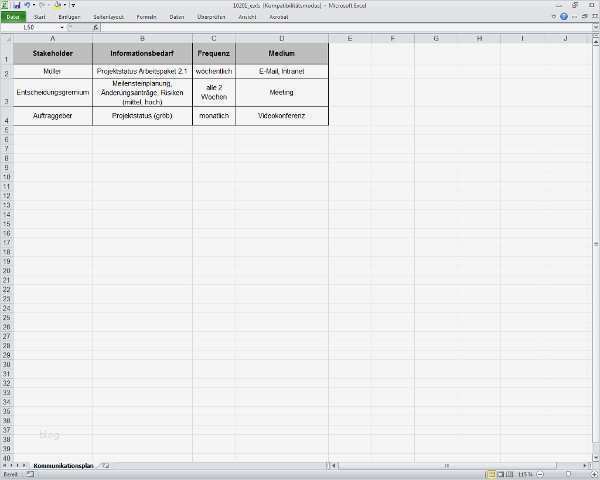The height and width of the screenshot is (480, 600).
Task: Click the Frequenz header cell
Action: pos(214,54)
